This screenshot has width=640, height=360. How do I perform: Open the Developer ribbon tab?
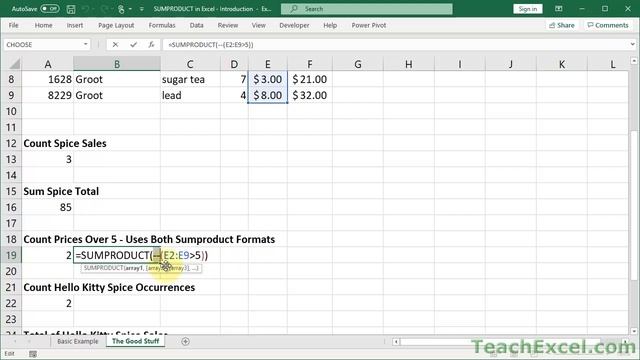294,25
